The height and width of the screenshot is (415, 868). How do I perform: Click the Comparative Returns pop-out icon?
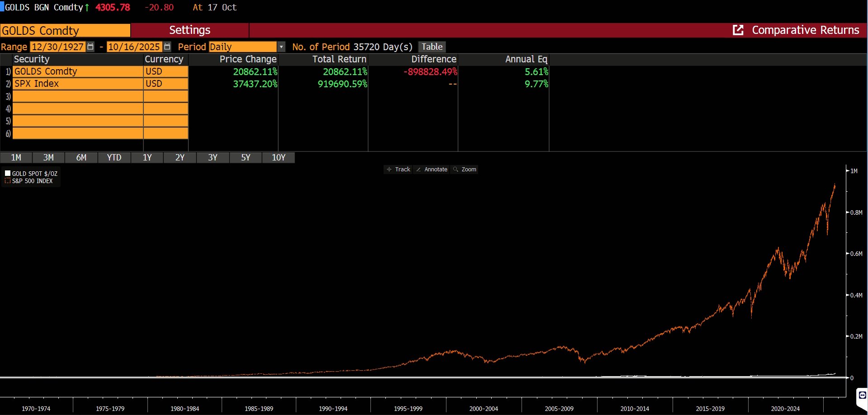(x=738, y=30)
